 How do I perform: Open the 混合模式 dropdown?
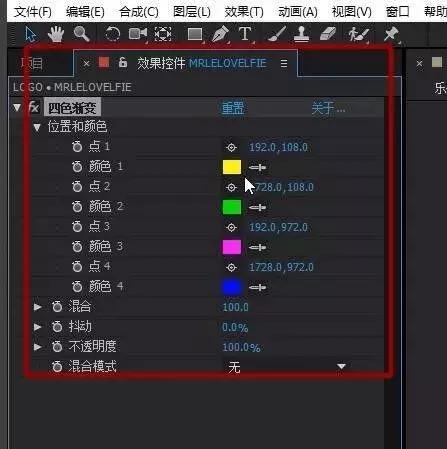tap(287, 367)
